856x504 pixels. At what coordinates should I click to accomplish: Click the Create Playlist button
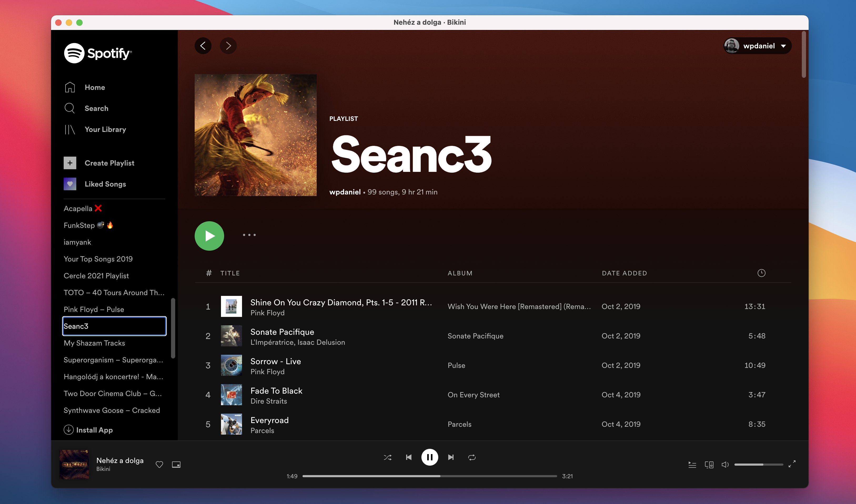click(x=109, y=163)
